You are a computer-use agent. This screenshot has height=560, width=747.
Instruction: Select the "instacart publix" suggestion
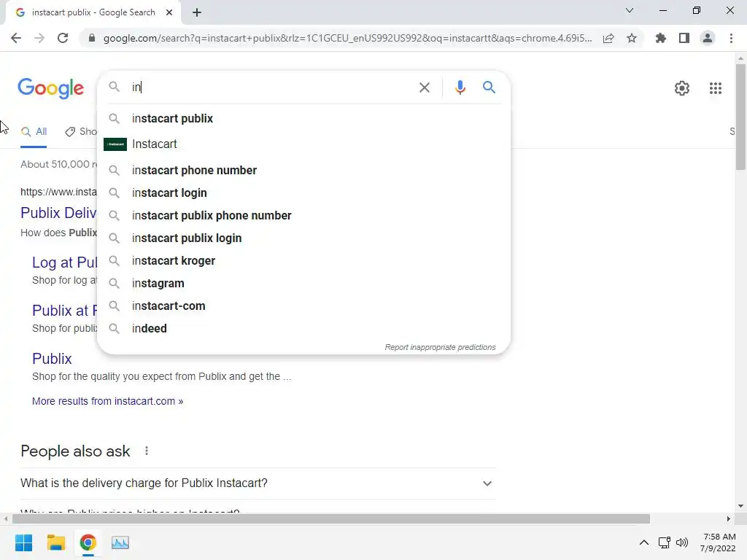pyautogui.click(x=173, y=118)
